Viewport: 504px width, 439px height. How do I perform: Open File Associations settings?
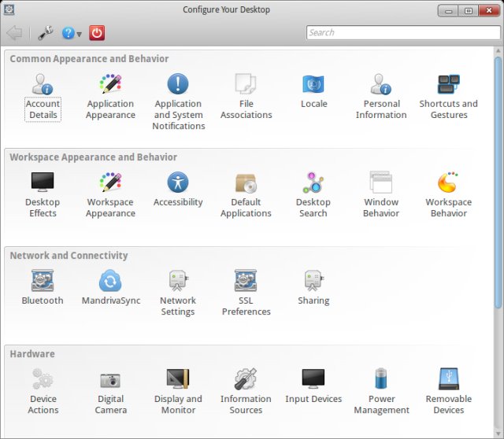point(246,97)
